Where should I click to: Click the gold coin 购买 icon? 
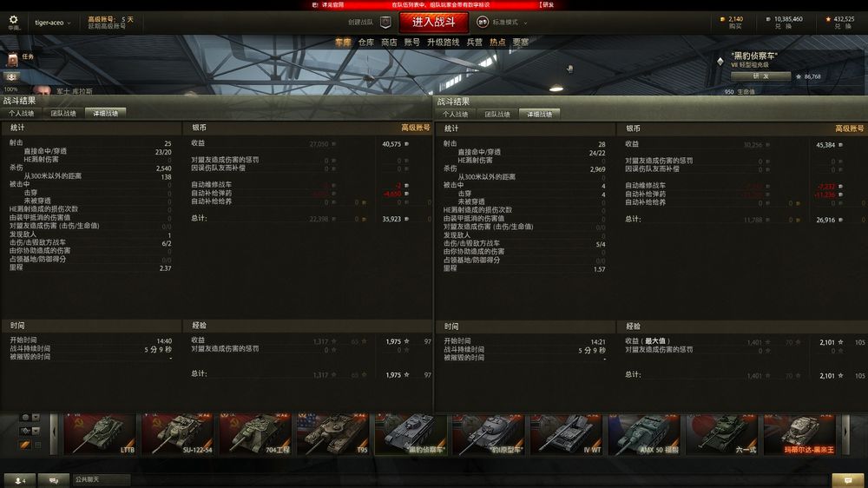coord(722,19)
